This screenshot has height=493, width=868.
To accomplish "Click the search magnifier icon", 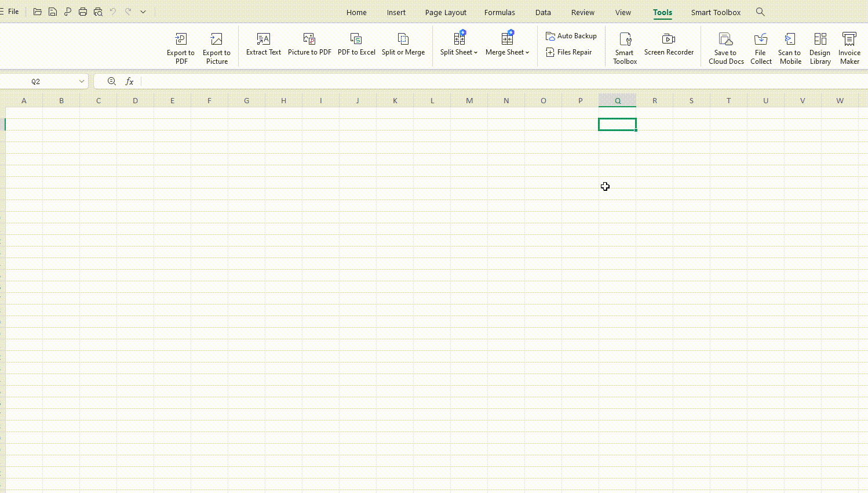I will point(760,12).
